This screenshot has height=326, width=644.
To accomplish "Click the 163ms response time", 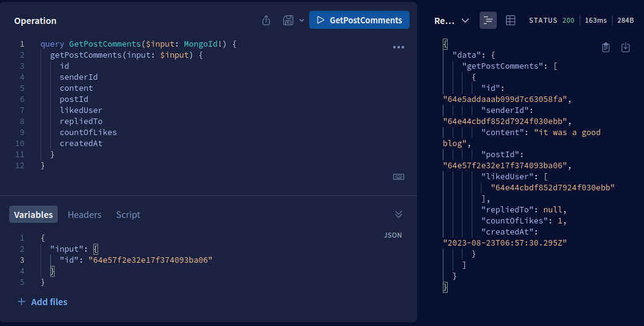I will [x=596, y=20].
